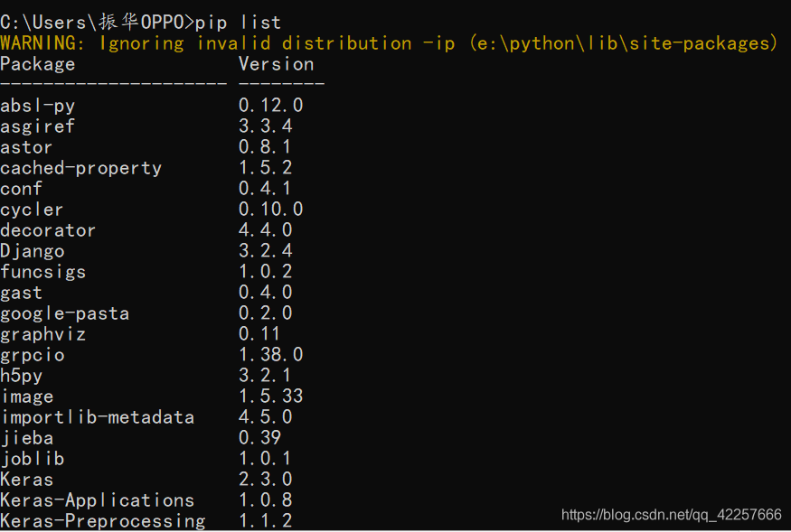Click the asgiref package entry
This screenshot has width=791, height=532.
38,126
